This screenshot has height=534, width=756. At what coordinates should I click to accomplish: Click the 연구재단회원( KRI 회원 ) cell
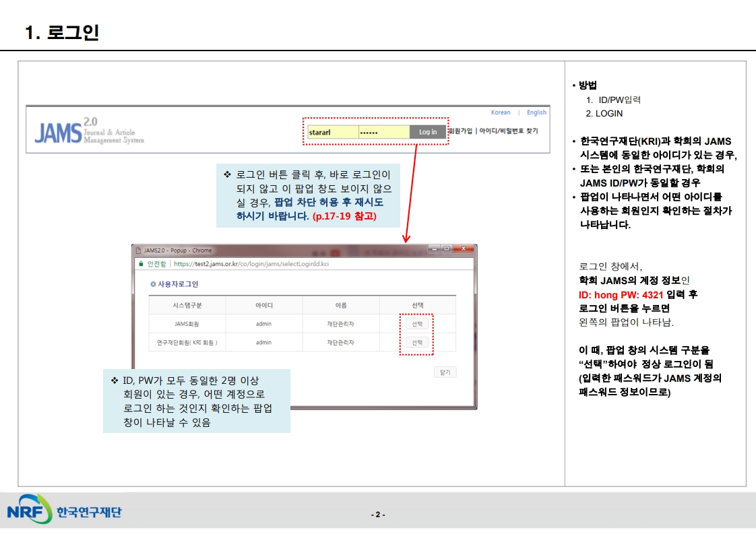pos(187,342)
